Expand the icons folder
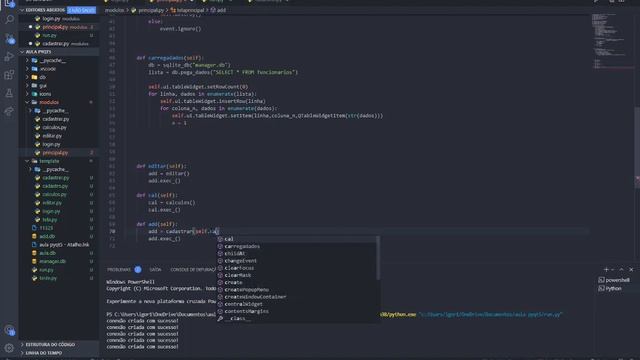The width and height of the screenshot is (640, 360). pos(45,94)
